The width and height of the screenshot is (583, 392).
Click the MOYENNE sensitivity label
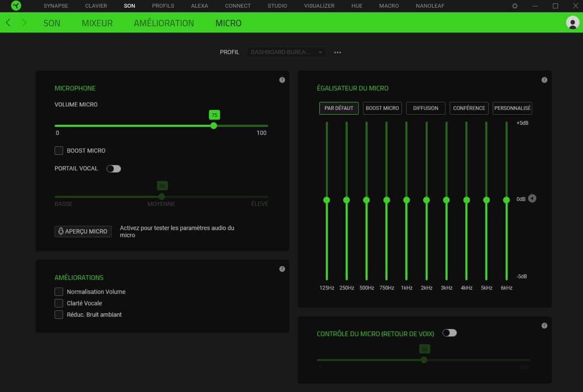coord(161,204)
